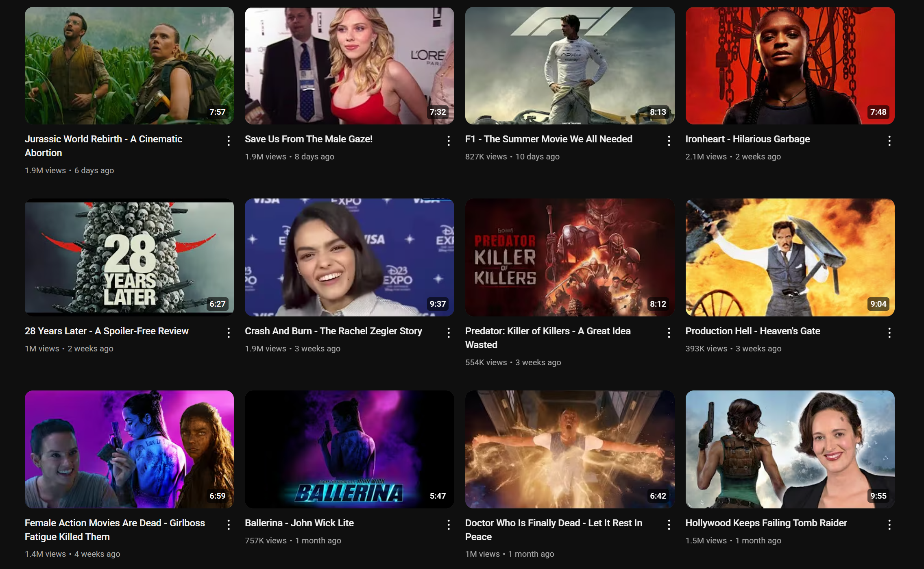
Task: Play the Save Us From The Male Gaze thumbnail
Action: pos(349,65)
